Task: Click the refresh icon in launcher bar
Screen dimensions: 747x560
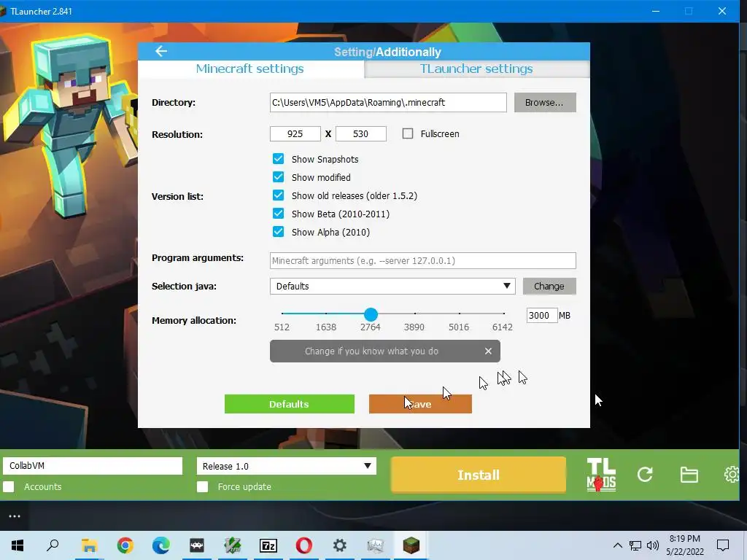Action: [645, 474]
